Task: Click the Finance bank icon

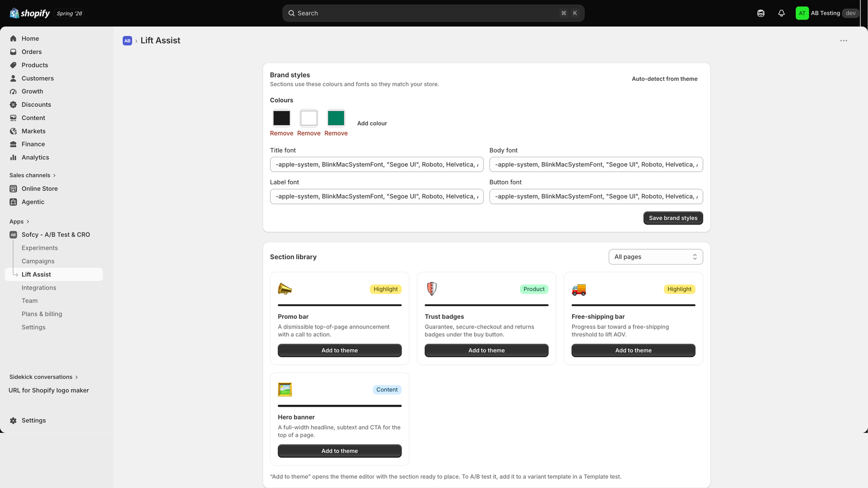Action: tap(13, 144)
